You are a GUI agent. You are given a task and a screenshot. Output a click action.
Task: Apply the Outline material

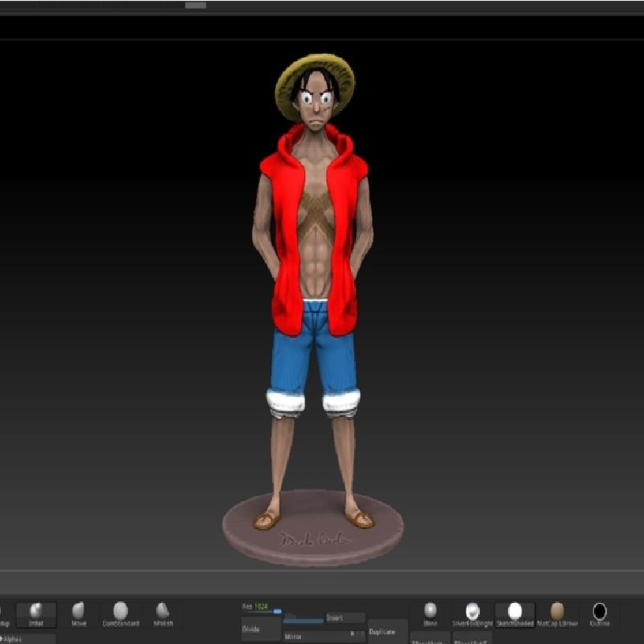click(600, 614)
